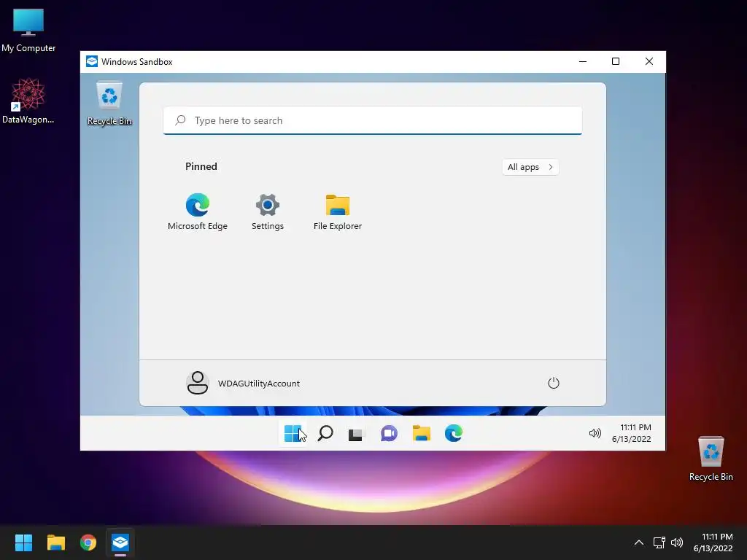This screenshot has height=560, width=747.
Task: Open Microsoft Edge from pinned apps
Action: point(197,212)
